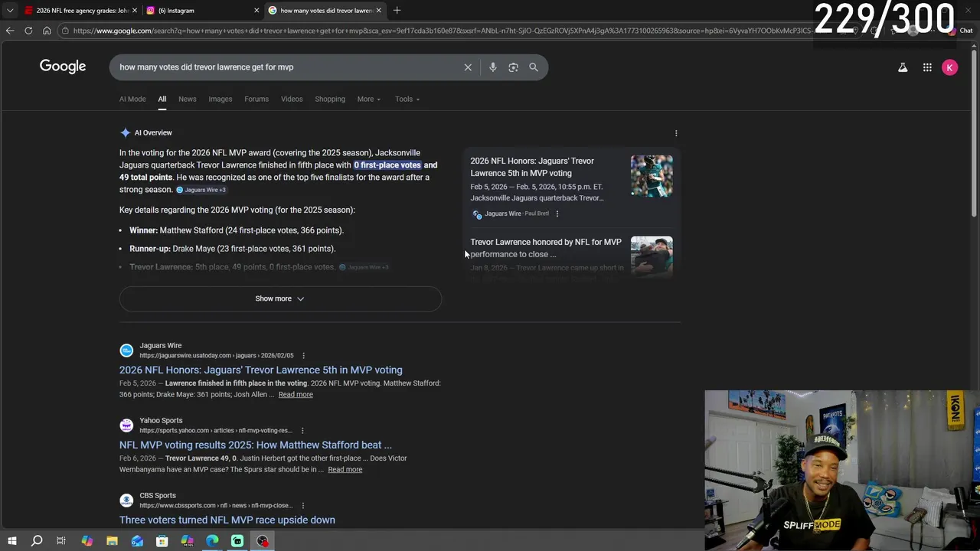This screenshot has height=551, width=980.
Task: Expand AI Overview with Show more
Action: point(280,298)
